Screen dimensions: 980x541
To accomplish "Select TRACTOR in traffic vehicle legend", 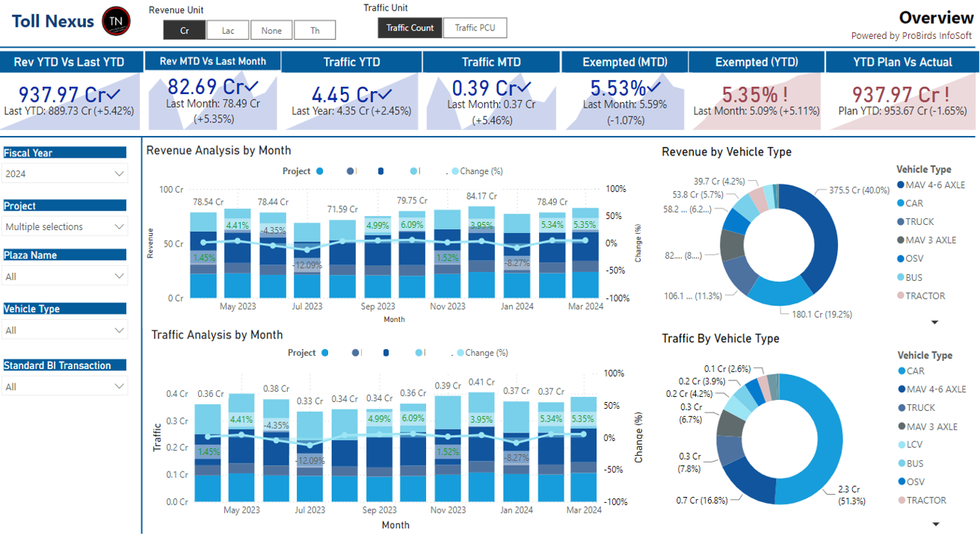I will 922,501.
